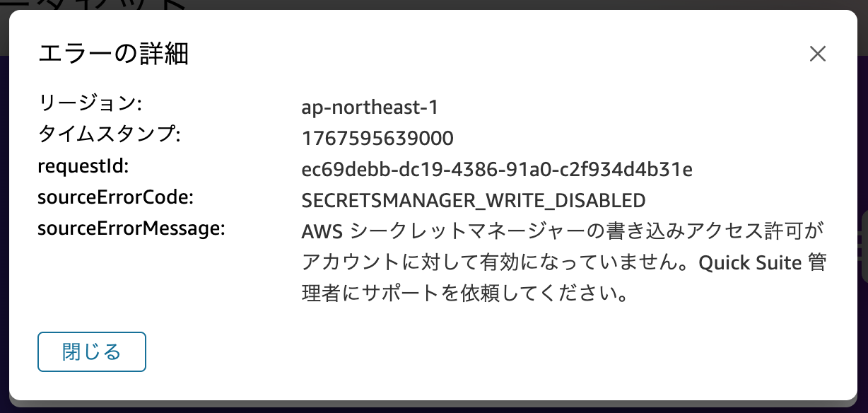The height and width of the screenshot is (413, 868).
Task: Select the requestId value starting with ec69debb
Action: [497, 170]
